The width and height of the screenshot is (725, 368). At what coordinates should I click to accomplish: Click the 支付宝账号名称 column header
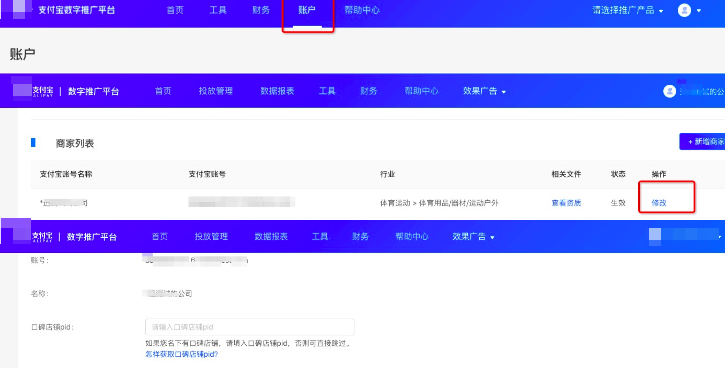coord(66,174)
